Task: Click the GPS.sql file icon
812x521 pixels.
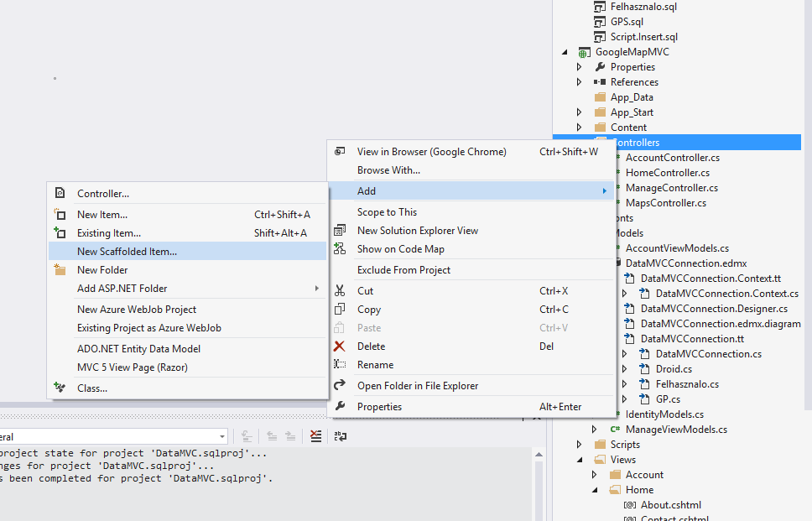Action: [x=599, y=22]
